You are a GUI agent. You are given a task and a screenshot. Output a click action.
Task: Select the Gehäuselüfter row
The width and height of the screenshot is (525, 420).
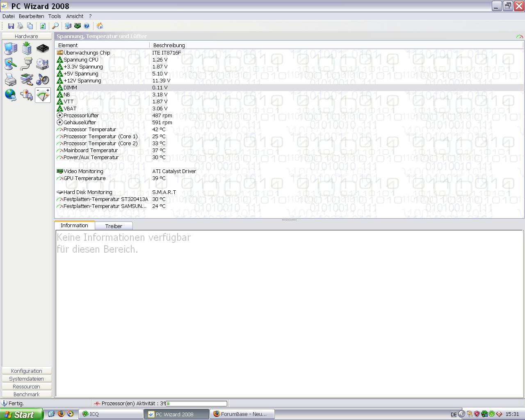pyautogui.click(x=290, y=122)
